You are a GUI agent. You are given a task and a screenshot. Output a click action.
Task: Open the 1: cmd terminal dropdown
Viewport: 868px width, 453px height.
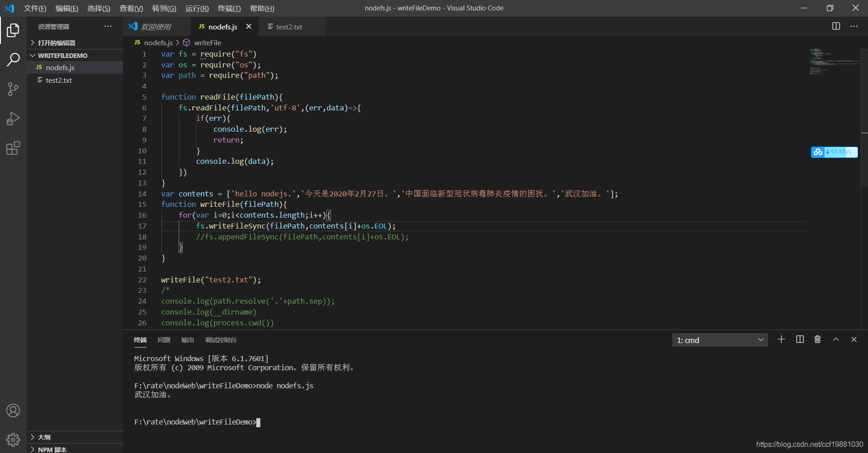click(720, 339)
